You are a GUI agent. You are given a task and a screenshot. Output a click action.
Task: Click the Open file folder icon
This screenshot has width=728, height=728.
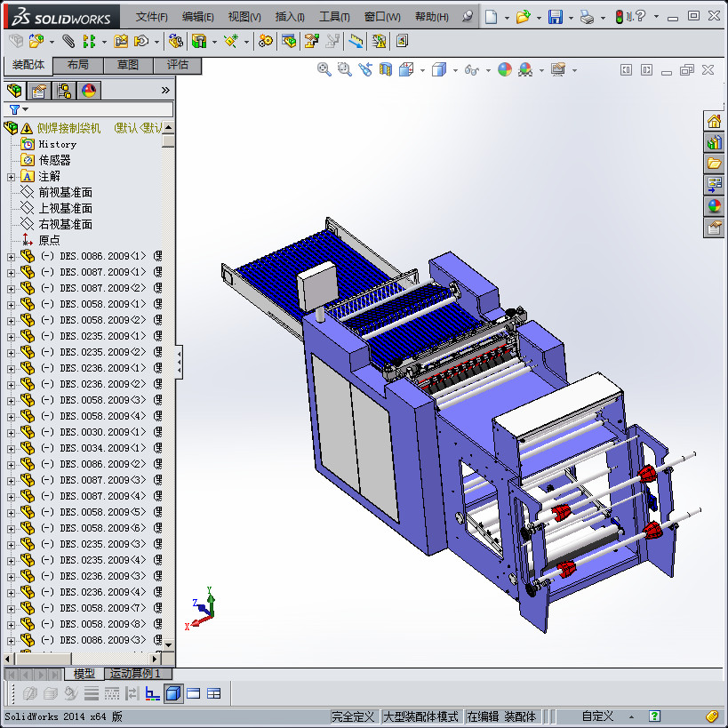524,17
